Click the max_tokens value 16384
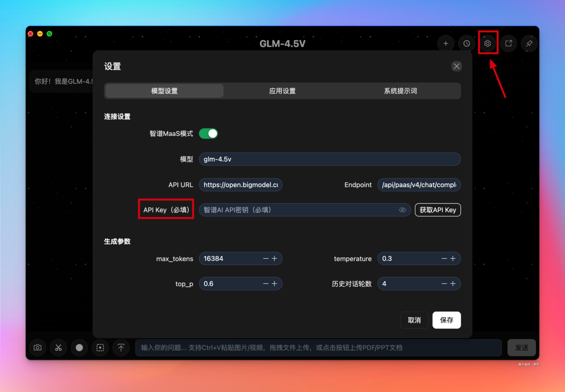This screenshot has width=565, height=392. [213, 258]
